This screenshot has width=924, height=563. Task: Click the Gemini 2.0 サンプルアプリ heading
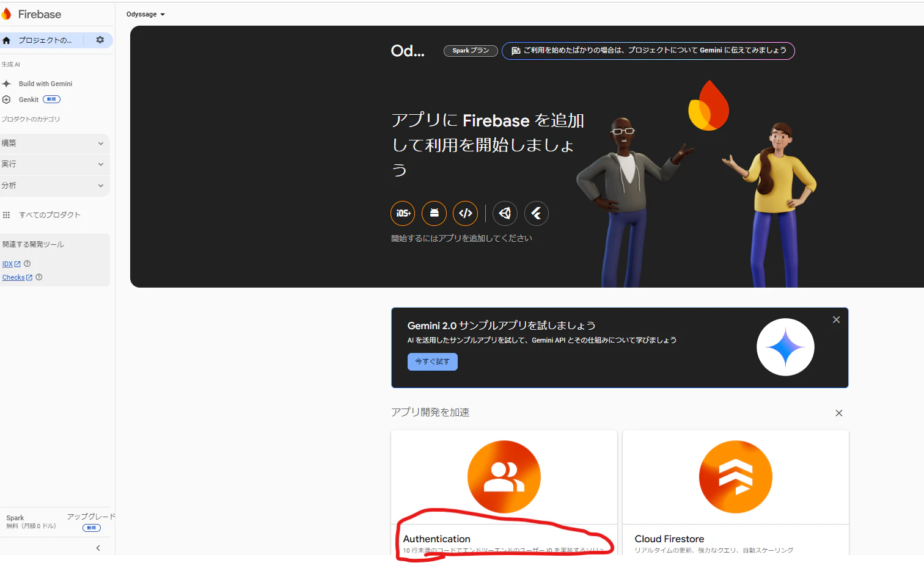501,325
